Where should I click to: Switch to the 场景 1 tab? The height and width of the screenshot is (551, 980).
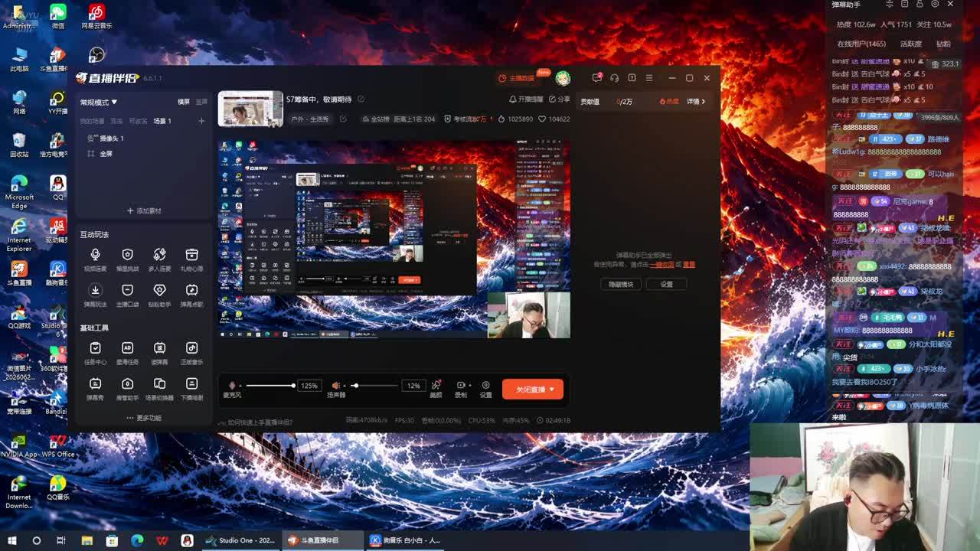[162, 121]
